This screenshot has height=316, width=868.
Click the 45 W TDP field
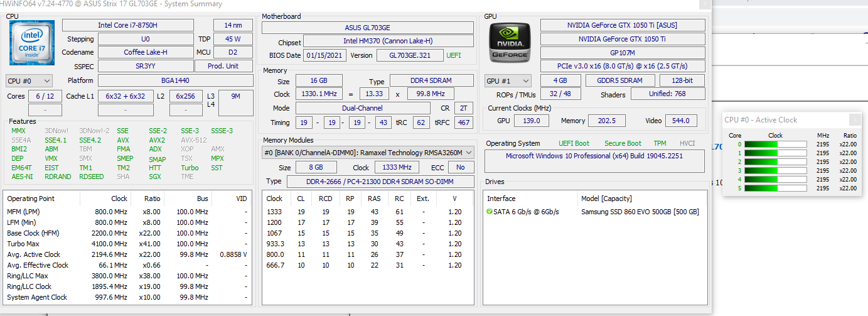click(233, 39)
